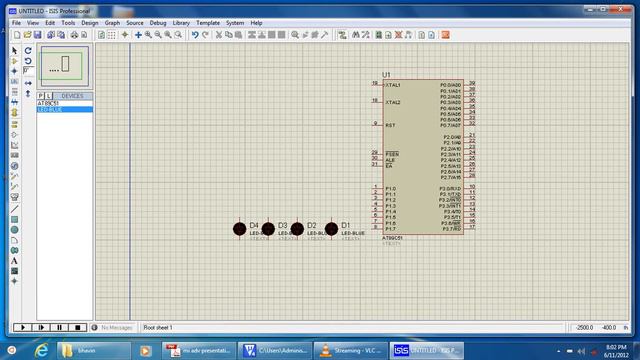
Task: Start the simulation with Play
Action: (22, 327)
